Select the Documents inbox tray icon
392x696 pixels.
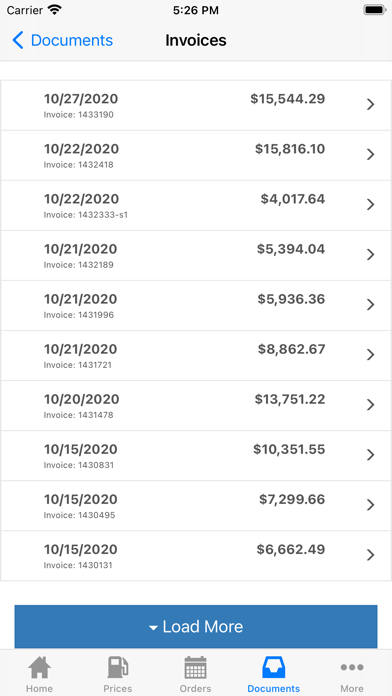(x=273, y=668)
